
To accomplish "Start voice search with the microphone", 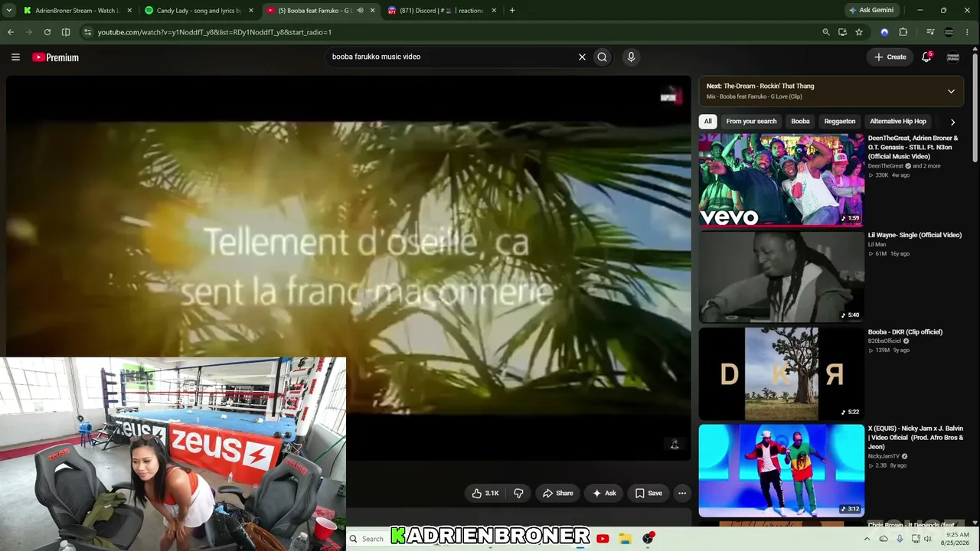I will 631,57.
